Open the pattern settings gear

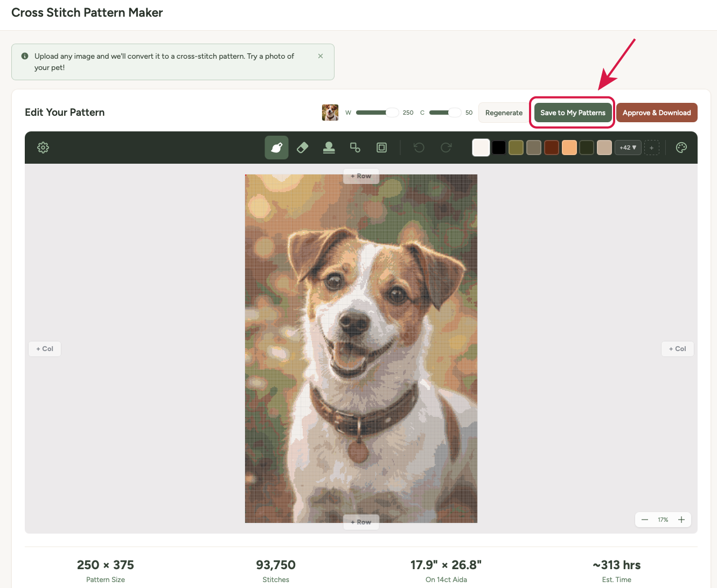(43, 147)
